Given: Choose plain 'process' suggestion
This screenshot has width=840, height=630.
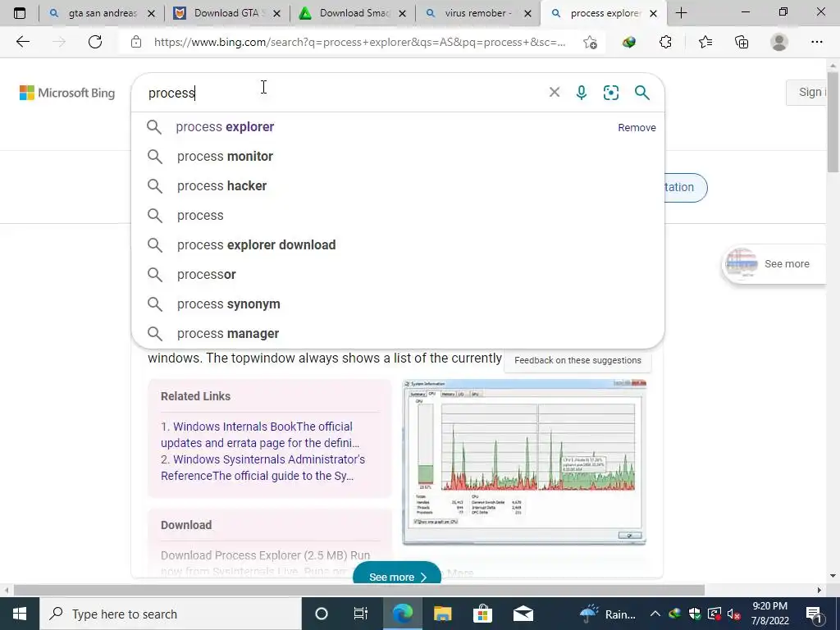Looking at the screenshot, I should tap(398, 216).
